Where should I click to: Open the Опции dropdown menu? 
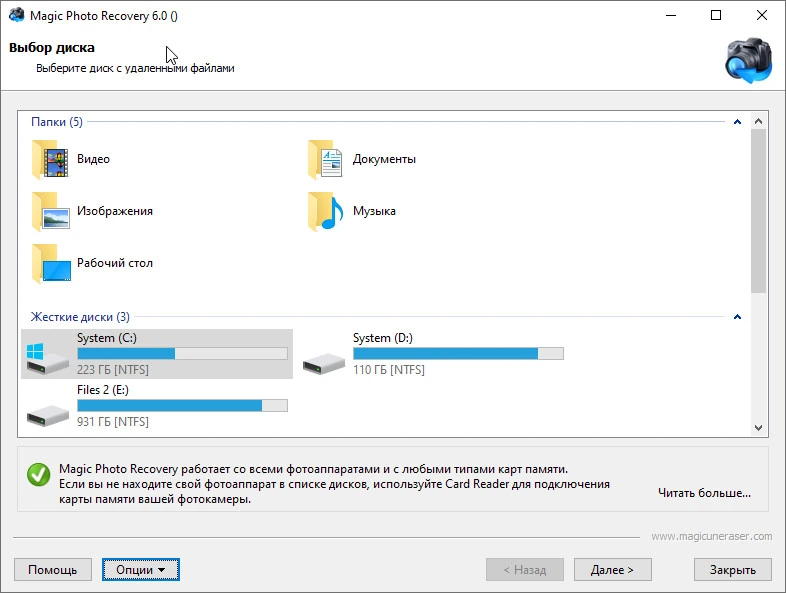[x=140, y=570]
